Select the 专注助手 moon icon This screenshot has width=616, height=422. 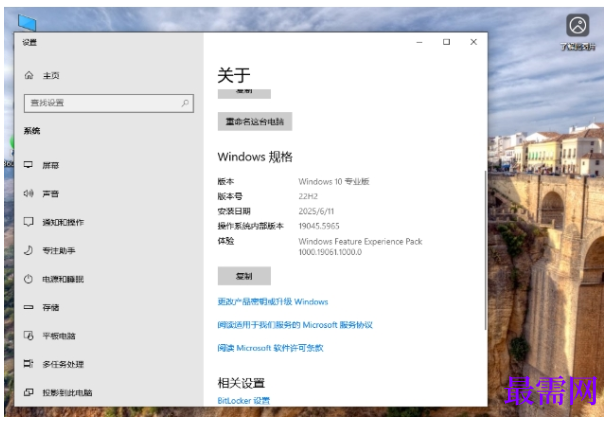[28, 250]
